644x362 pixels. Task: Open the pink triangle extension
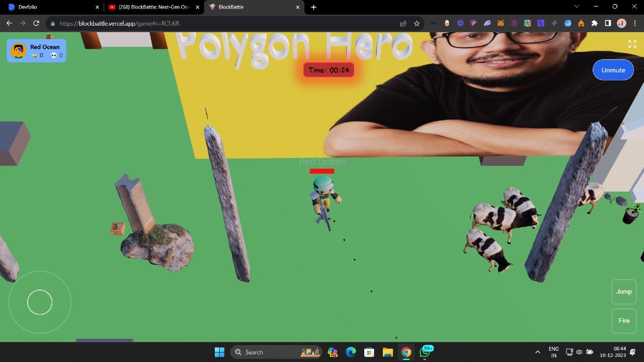(473, 23)
